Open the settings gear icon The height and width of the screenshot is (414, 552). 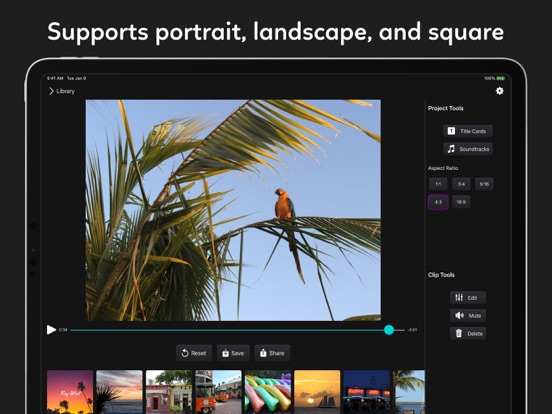click(499, 91)
